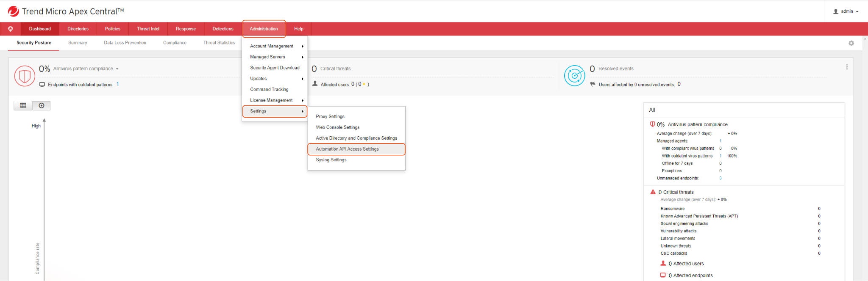Open Syslog Settings menu item
This screenshot has height=281, width=868.
pyautogui.click(x=331, y=160)
